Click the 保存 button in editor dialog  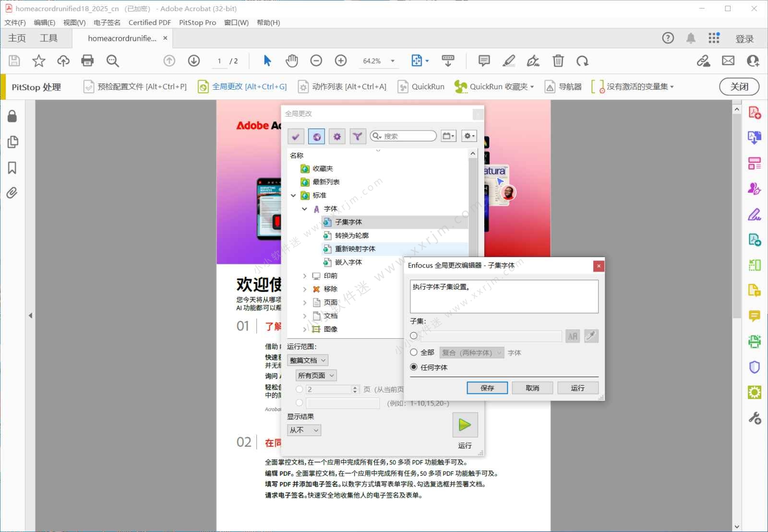[487, 388]
